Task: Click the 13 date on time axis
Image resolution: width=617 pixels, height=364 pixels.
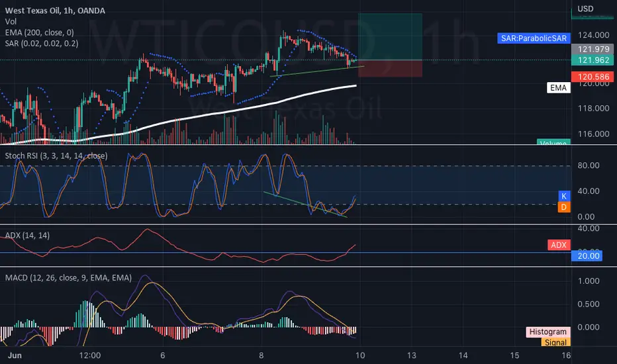Action: 412,355
